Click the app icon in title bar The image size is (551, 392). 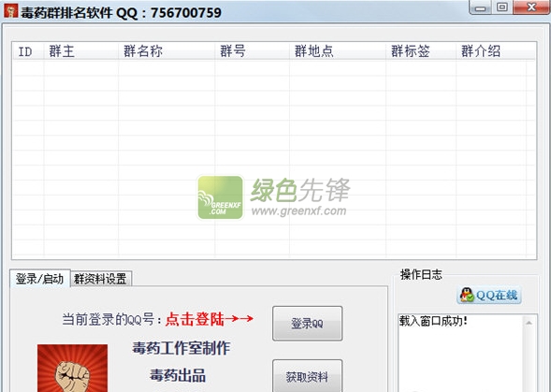(x=10, y=11)
